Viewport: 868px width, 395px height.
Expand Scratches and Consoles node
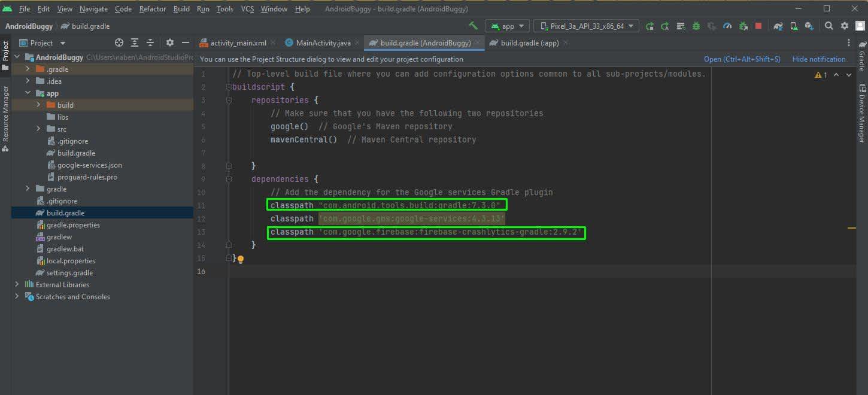[17, 297]
